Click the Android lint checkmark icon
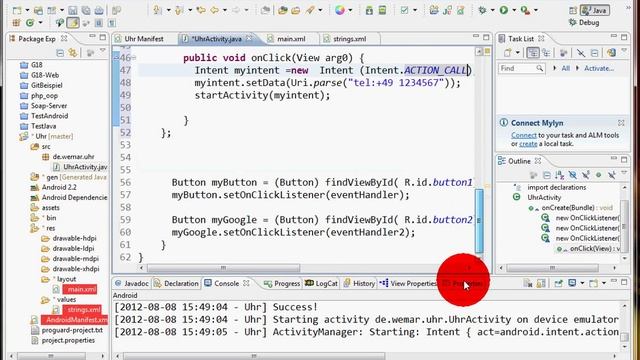The width and height of the screenshot is (640, 360). (x=404, y=10)
